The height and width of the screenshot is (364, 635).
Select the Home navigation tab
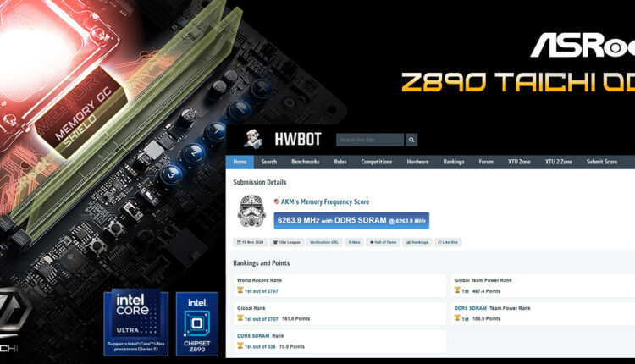pyautogui.click(x=240, y=162)
